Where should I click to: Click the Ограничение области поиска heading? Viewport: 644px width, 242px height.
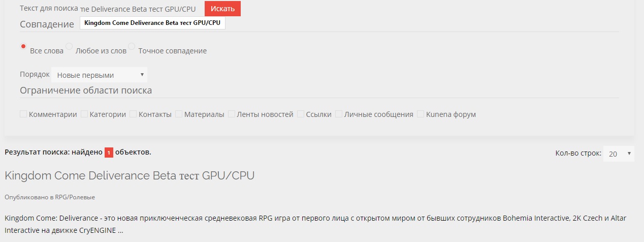click(86, 90)
